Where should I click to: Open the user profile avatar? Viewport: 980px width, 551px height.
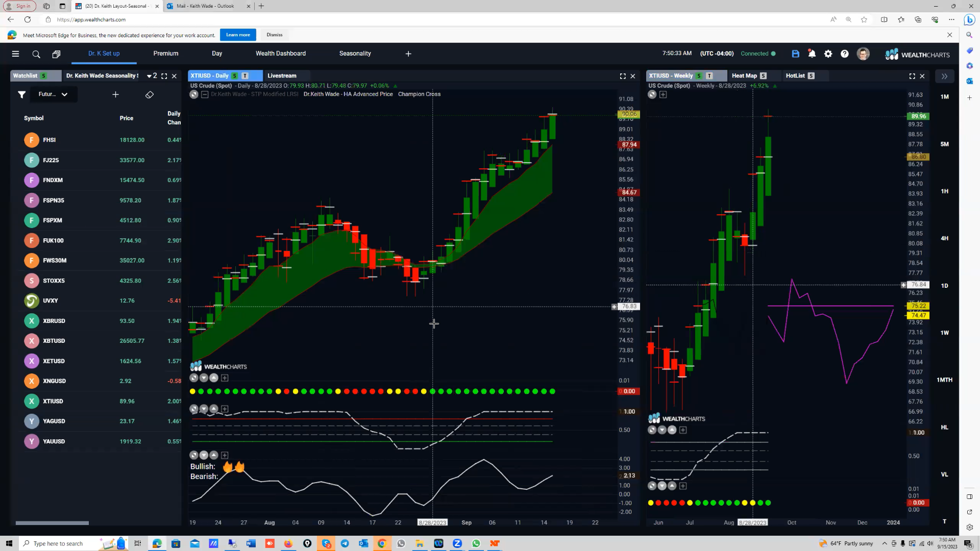coord(863,54)
